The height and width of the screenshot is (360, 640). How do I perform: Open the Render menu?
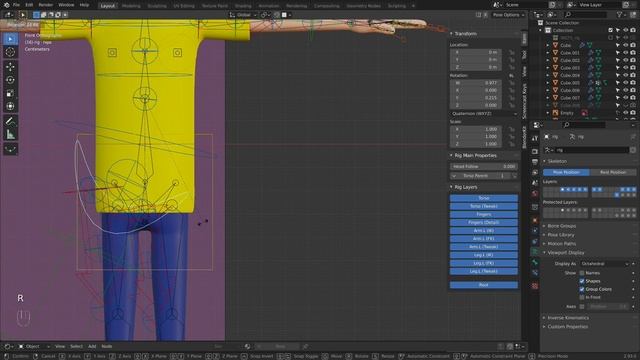pyautogui.click(x=46, y=5)
